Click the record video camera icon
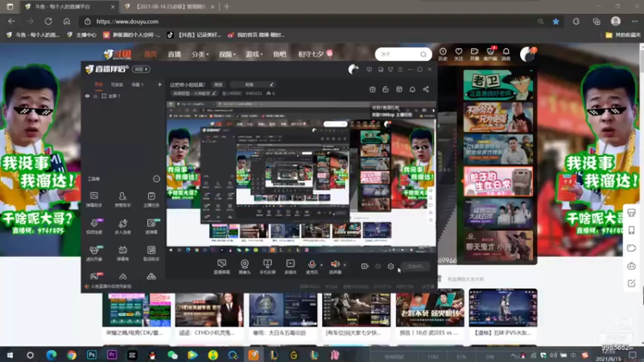The height and width of the screenshot is (362, 644). [365, 266]
